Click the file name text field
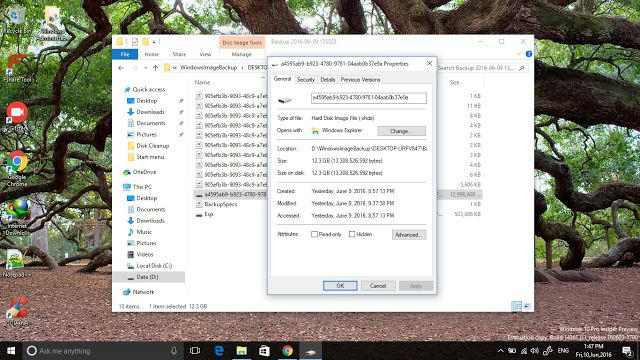640x360 pixels. [x=369, y=98]
